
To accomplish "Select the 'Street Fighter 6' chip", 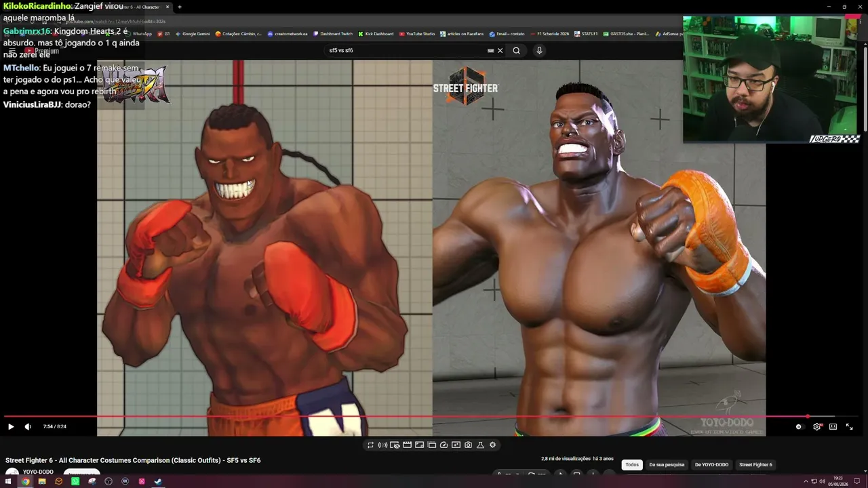I will pyautogui.click(x=755, y=464).
